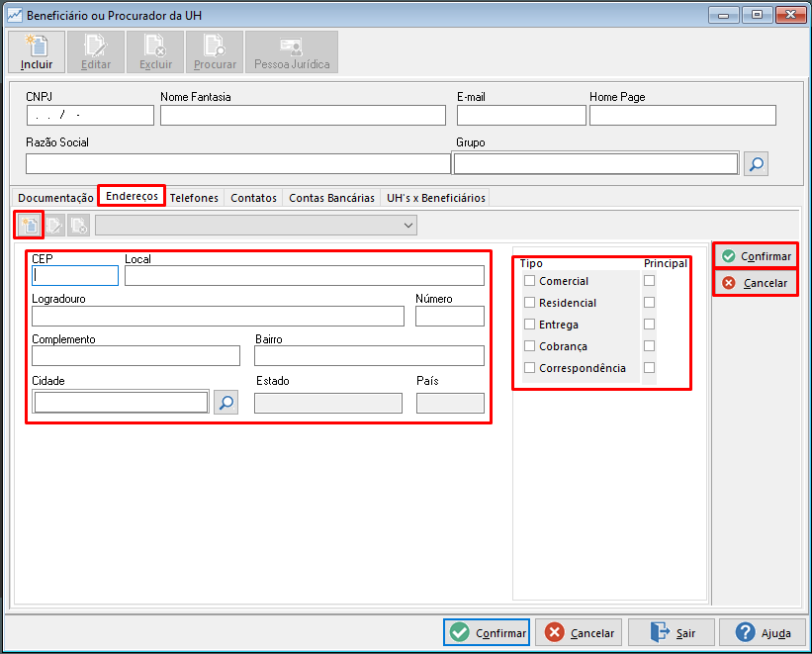
Task: Mark Residencial as Principal
Action: click(650, 303)
